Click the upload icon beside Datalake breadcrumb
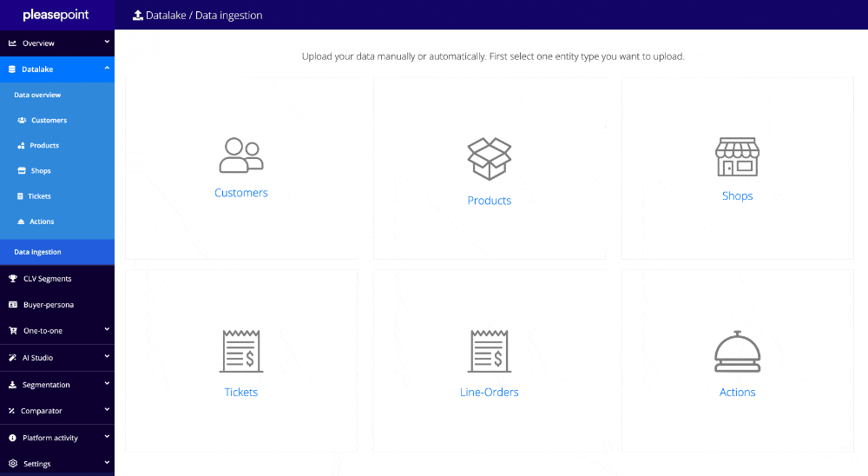 138,16
